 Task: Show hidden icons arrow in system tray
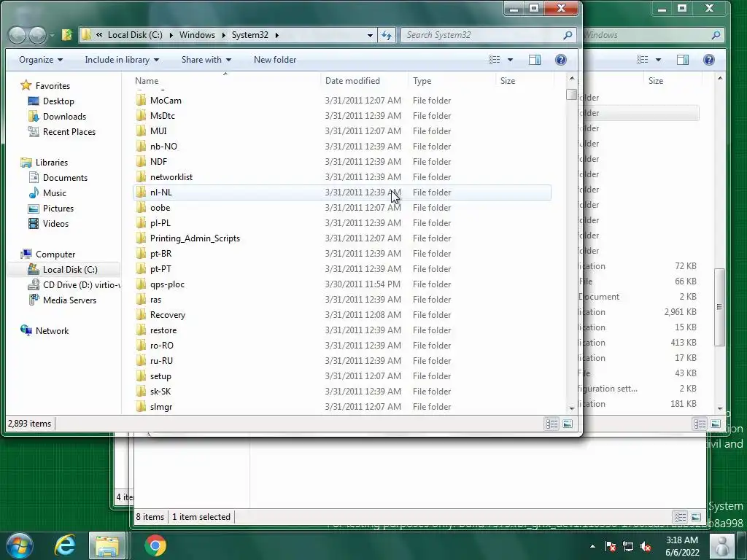click(592, 546)
